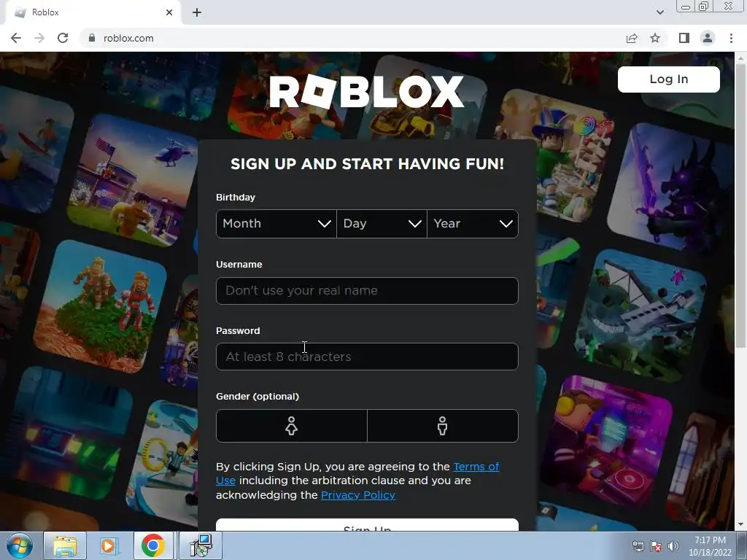This screenshot has height=560, width=747.
Task: Bookmark this page with the star icon
Action: coord(655,38)
